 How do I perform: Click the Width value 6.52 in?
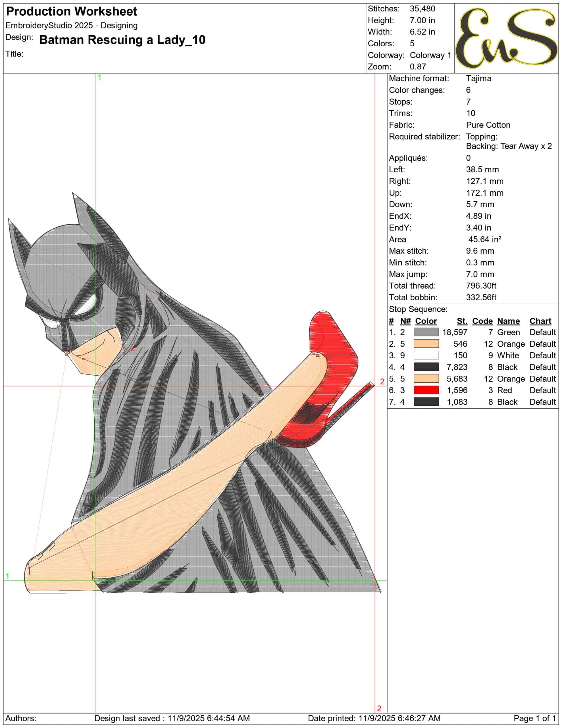[x=422, y=32]
